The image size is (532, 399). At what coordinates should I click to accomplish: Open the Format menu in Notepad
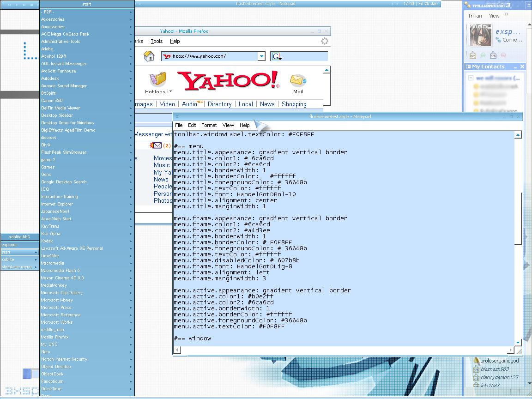click(209, 125)
